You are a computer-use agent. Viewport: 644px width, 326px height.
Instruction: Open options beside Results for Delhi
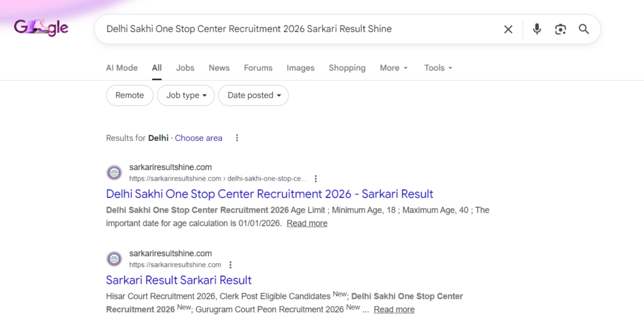point(237,138)
